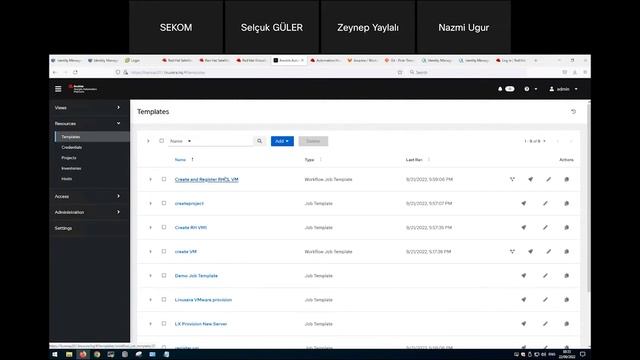The width and height of the screenshot is (640, 360).
Task: Launch Linuxera VMware provision template
Action: point(524,300)
